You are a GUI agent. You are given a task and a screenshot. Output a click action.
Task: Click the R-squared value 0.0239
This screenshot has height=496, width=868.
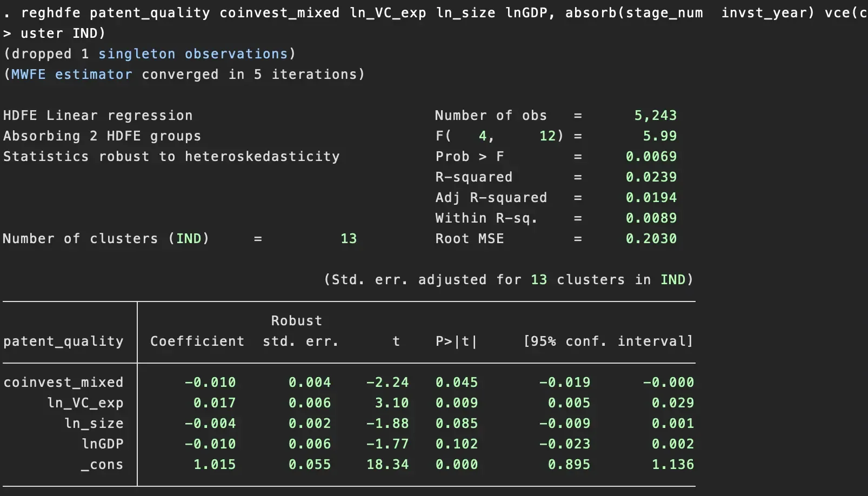tap(651, 177)
